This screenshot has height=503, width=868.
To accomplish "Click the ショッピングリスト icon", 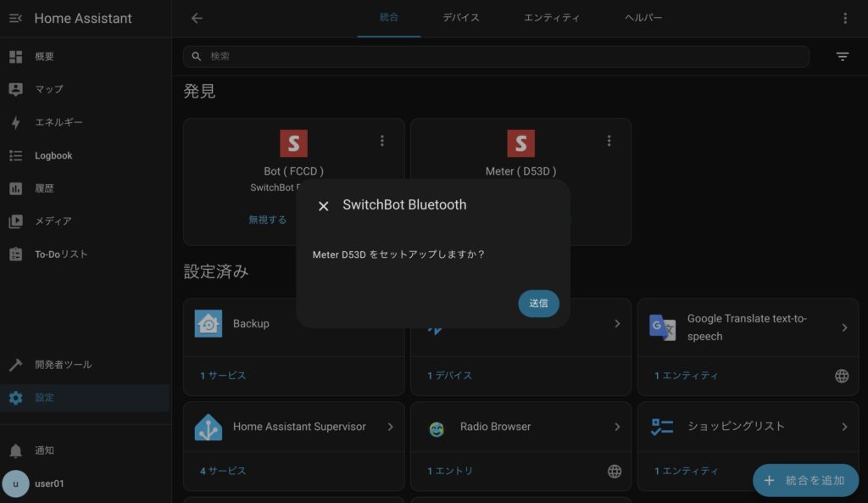I will coord(663,428).
